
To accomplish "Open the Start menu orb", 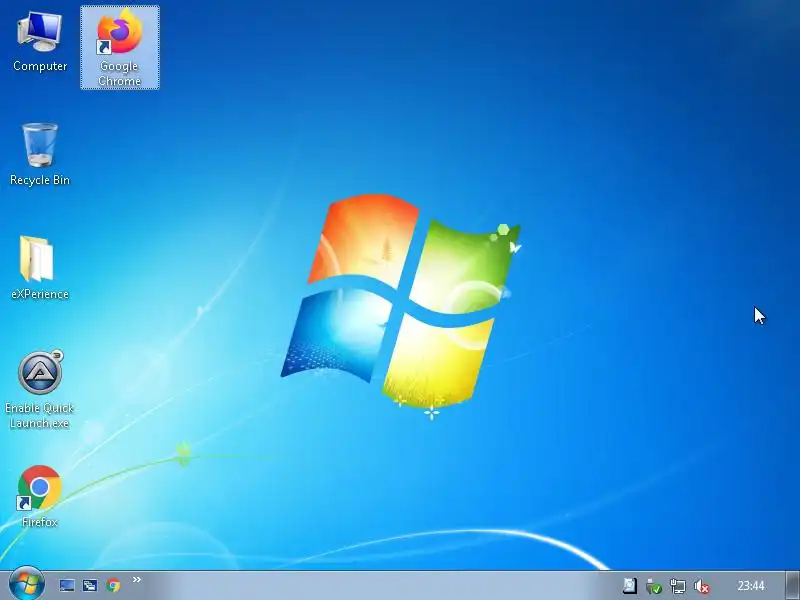I will [27, 584].
